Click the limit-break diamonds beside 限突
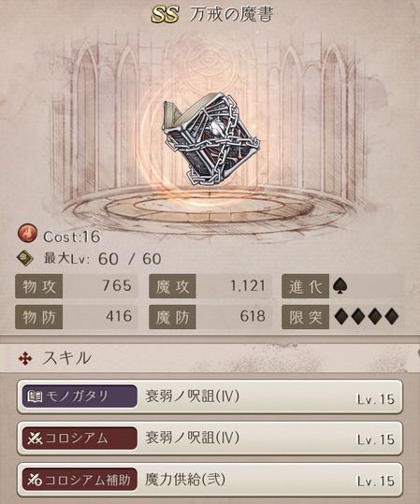The height and width of the screenshot is (504, 420). click(367, 317)
